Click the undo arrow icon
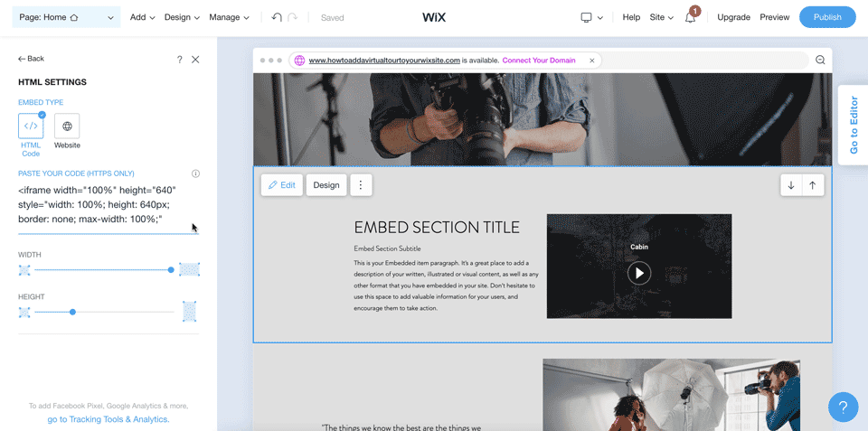The image size is (868, 431). click(x=277, y=17)
